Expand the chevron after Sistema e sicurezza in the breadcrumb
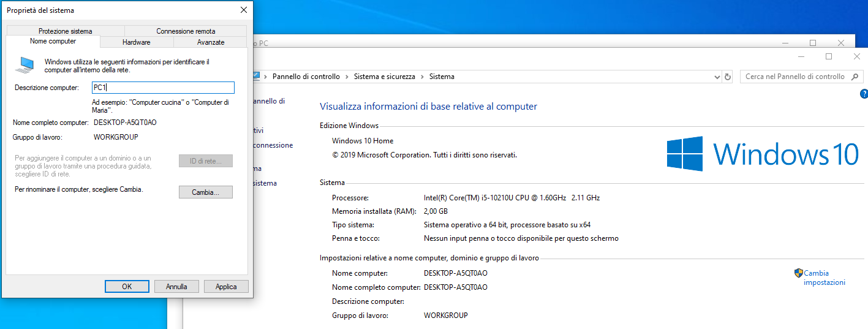The image size is (868, 329). pos(422,77)
